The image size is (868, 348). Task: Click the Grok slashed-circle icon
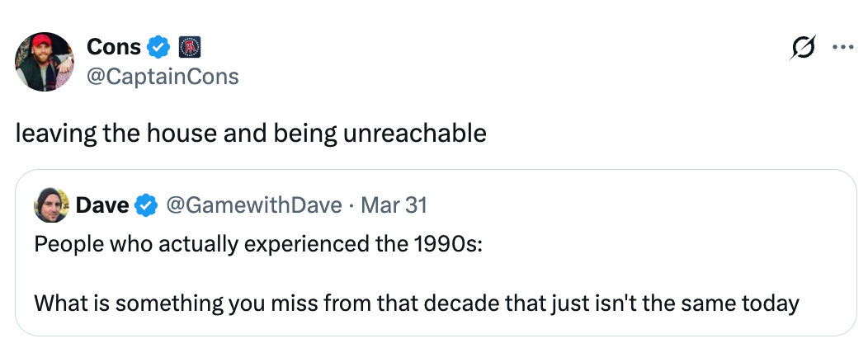[x=799, y=49]
